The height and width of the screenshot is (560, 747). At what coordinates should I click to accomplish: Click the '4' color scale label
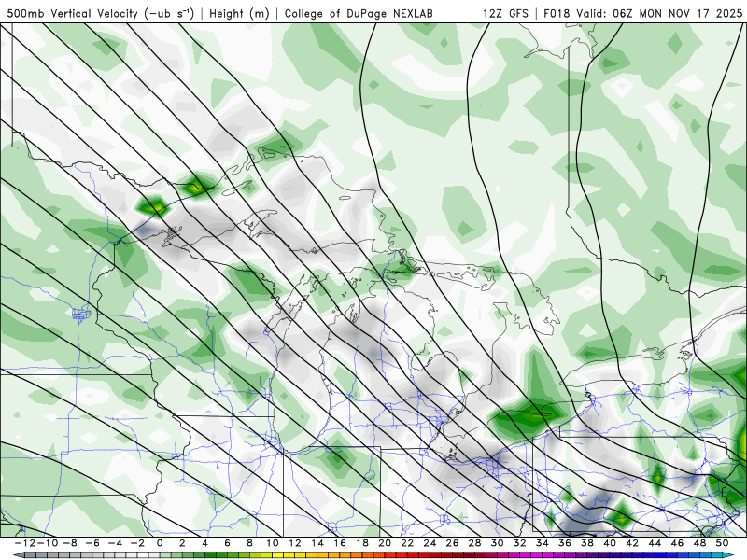click(204, 543)
